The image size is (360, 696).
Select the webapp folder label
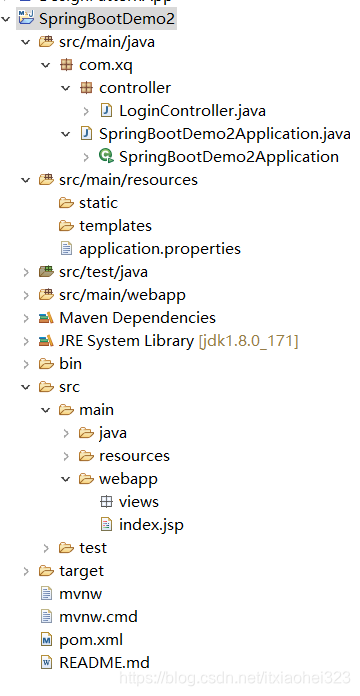128,479
